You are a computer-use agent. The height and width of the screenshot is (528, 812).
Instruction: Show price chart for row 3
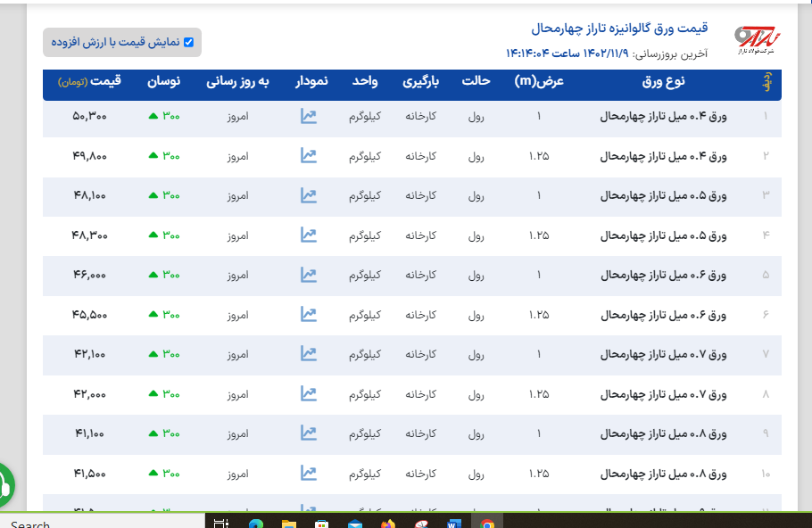(309, 195)
